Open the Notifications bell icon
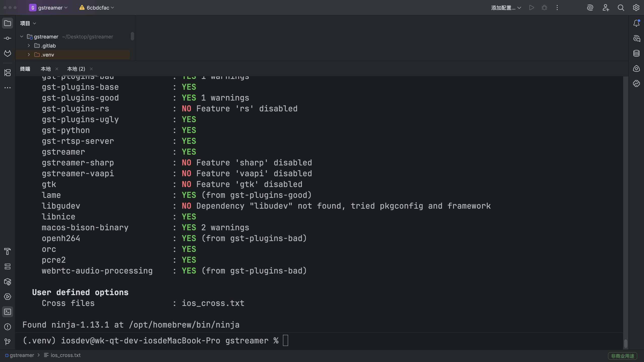The image size is (644, 362). pos(636,23)
